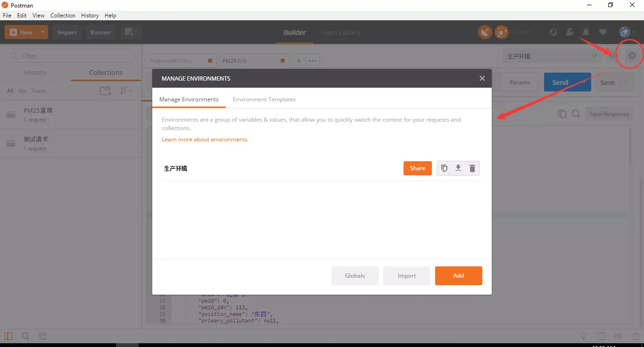Click the Add environment button
644x347 pixels.
pyautogui.click(x=459, y=276)
